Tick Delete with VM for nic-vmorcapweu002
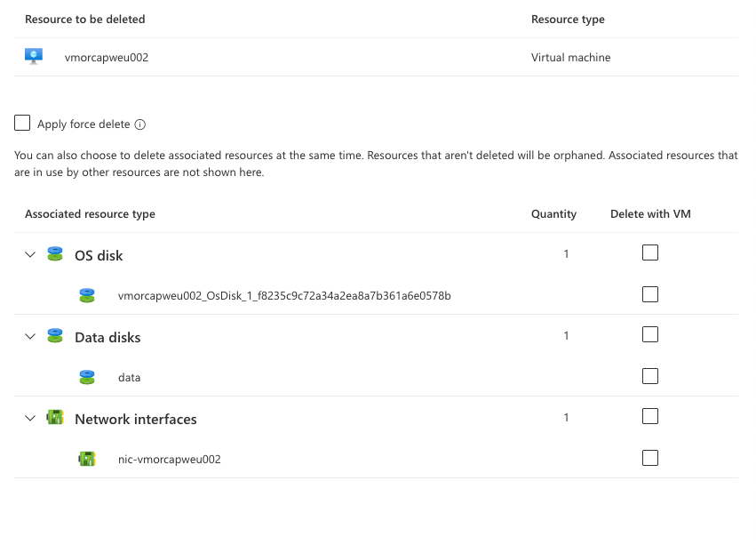Viewport: 756px width, 553px height. [650, 458]
